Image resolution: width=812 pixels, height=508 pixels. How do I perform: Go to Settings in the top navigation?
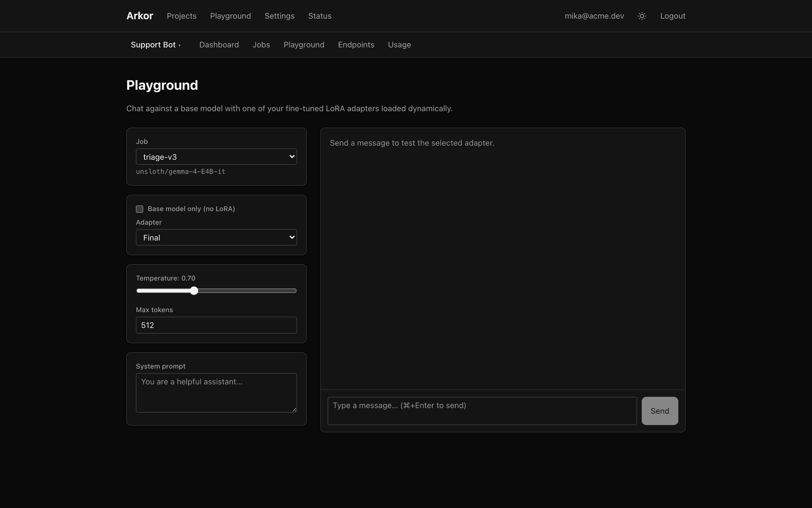point(279,16)
